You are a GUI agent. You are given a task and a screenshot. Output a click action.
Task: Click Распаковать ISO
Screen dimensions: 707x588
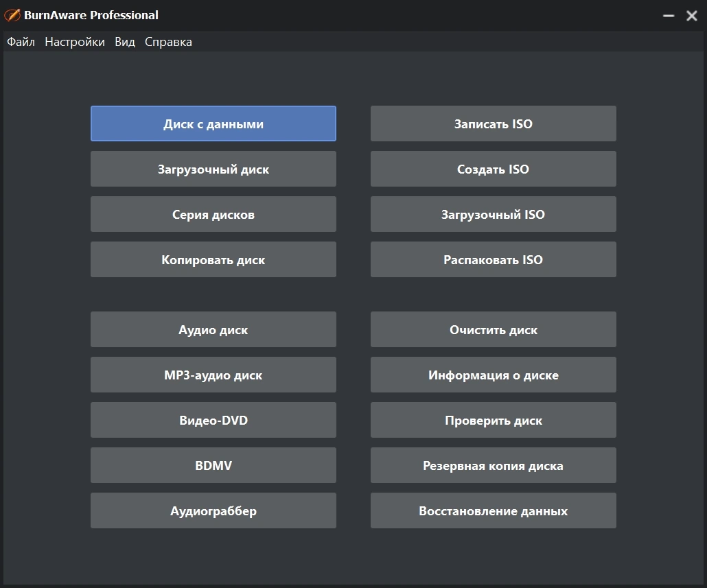point(494,259)
